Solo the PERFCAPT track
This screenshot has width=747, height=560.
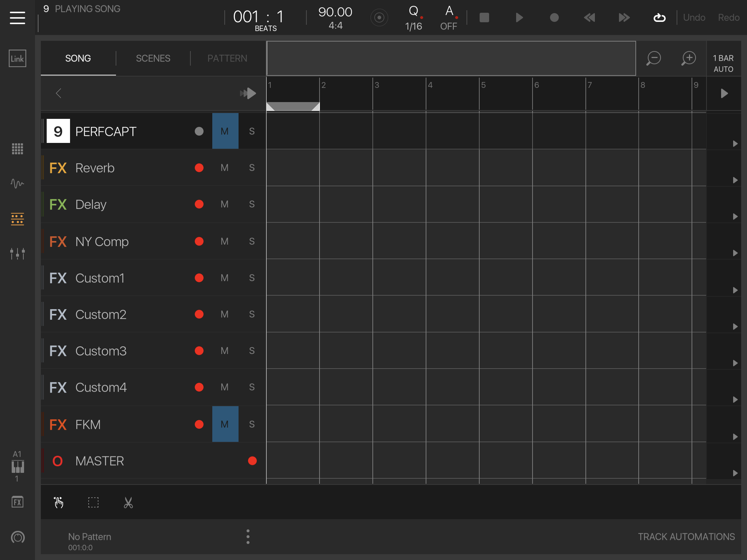252,131
